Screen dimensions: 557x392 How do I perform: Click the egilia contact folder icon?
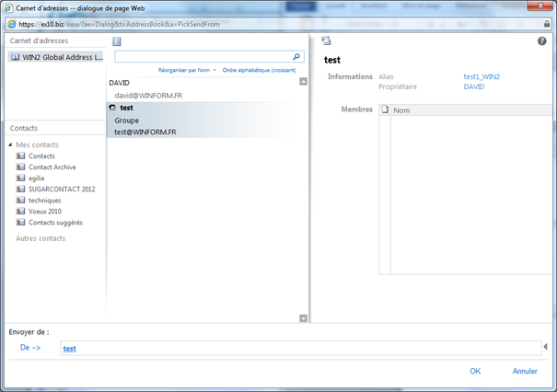coord(20,179)
